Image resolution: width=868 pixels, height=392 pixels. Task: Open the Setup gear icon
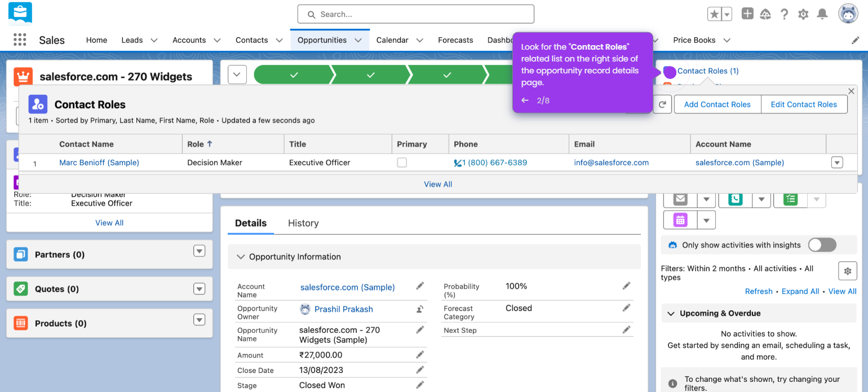coord(803,14)
